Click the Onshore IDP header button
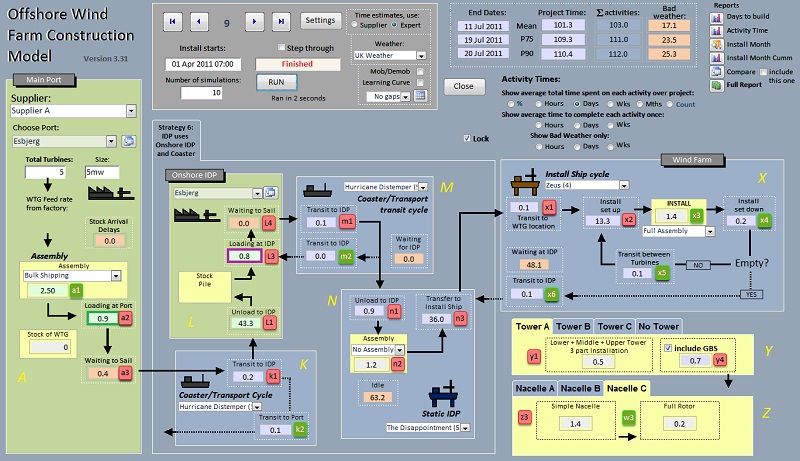The height and width of the screenshot is (461, 800). click(194, 175)
